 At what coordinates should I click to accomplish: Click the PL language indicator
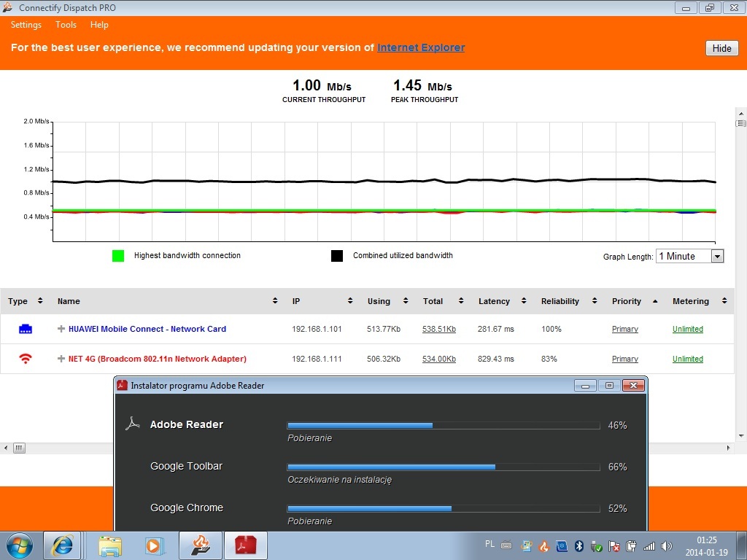[489, 544]
